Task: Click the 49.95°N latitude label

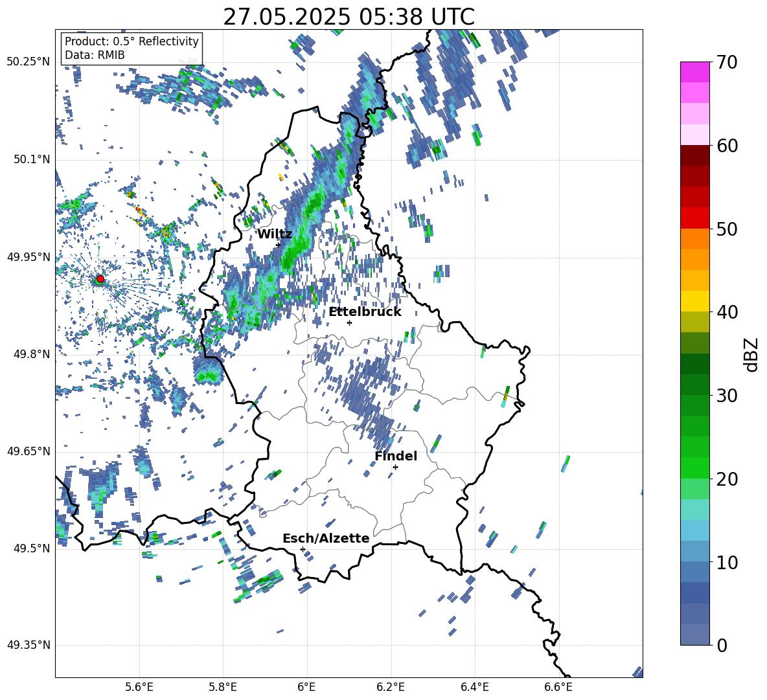Action: pyautogui.click(x=29, y=257)
